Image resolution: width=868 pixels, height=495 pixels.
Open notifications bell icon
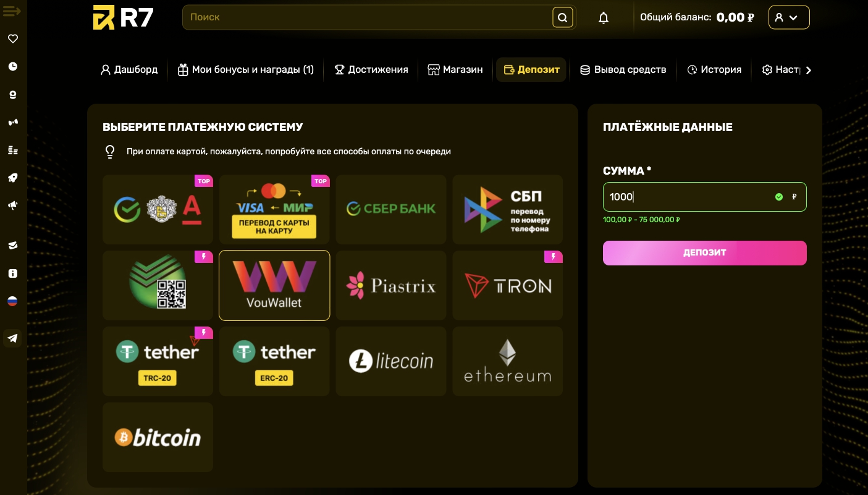pyautogui.click(x=604, y=18)
